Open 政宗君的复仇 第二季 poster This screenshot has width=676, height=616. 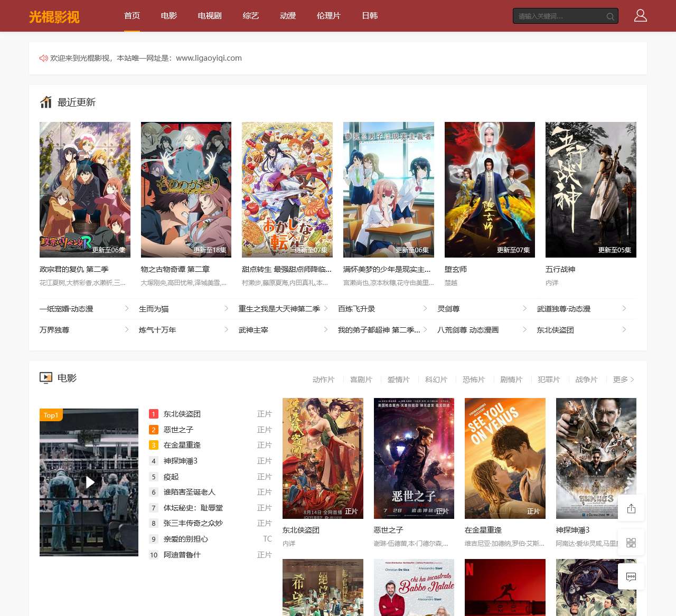click(85, 189)
